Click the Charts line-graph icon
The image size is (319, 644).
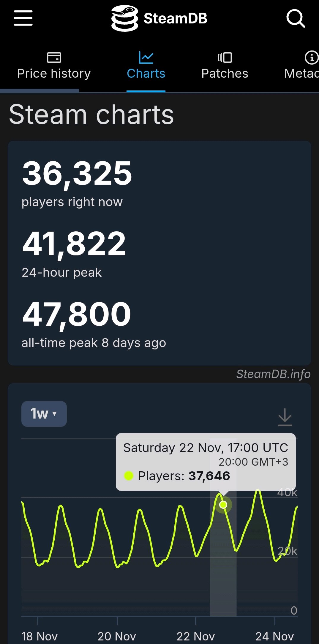point(146,57)
